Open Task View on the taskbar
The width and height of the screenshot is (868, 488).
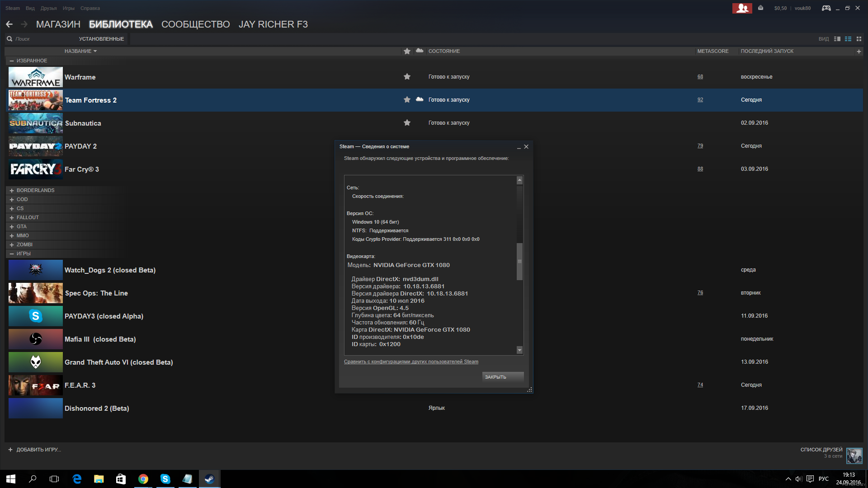(54, 479)
